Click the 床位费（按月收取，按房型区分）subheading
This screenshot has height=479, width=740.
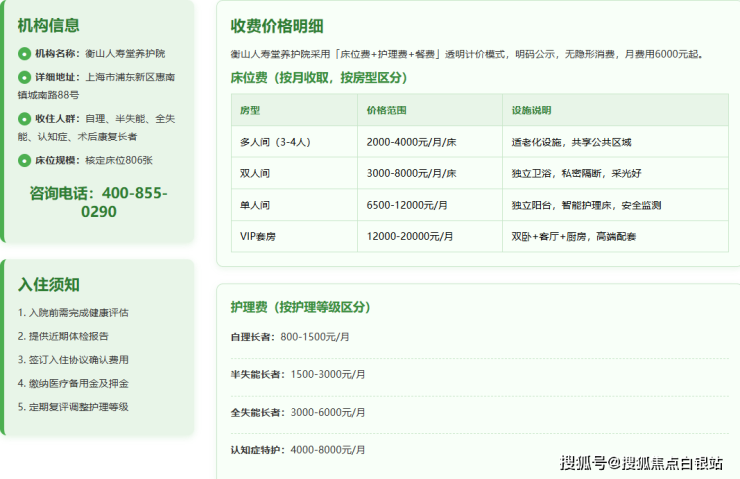pos(319,77)
